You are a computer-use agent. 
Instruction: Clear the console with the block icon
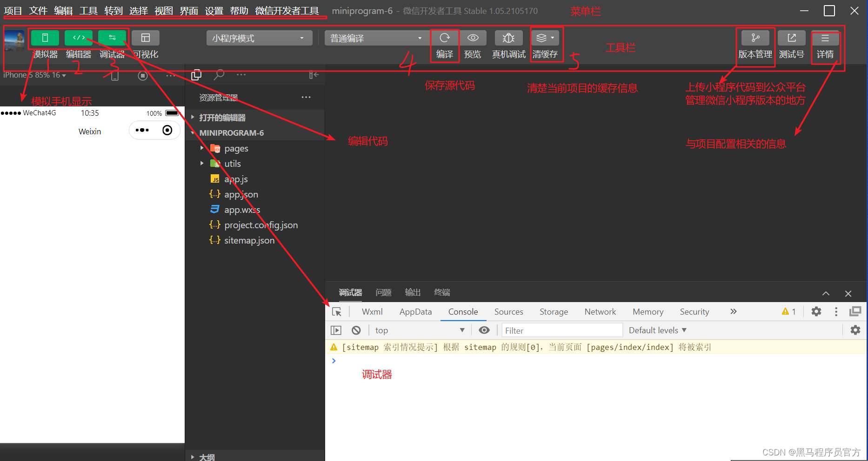(356, 330)
